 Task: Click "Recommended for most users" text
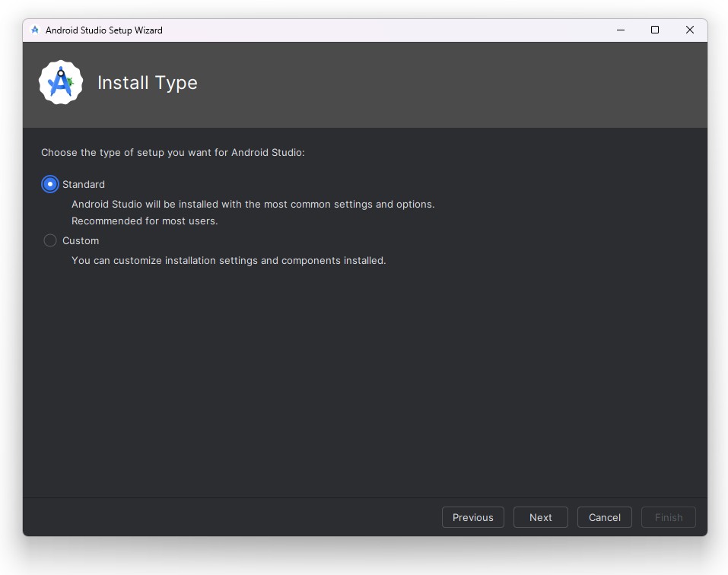(x=145, y=221)
